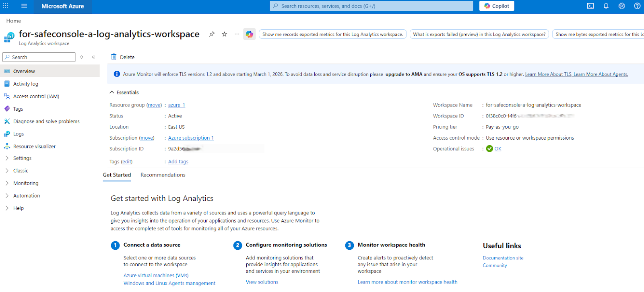Click the Diagnose and solve problems icon
The width and height of the screenshot is (644, 292).
pos(7,121)
